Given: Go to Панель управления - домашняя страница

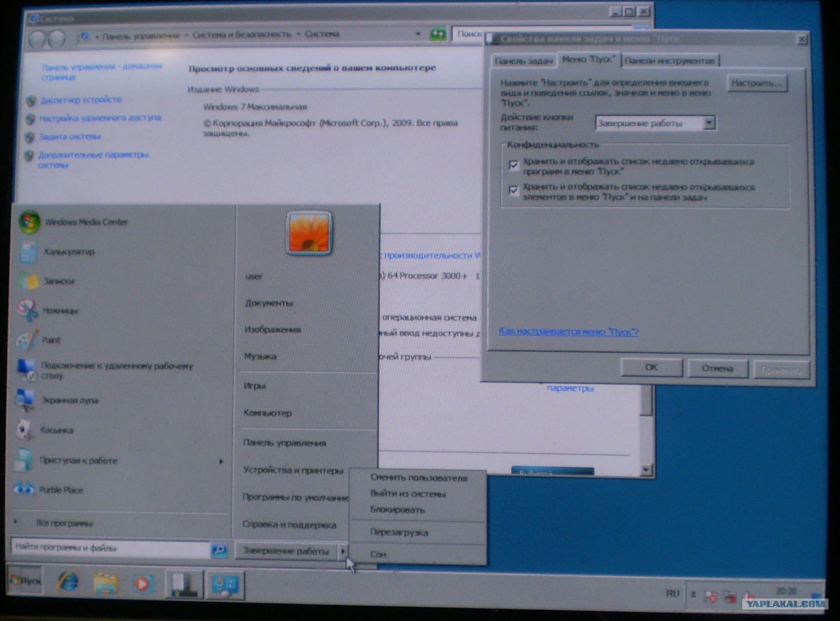Looking at the screenshot, I should (101, 71).
